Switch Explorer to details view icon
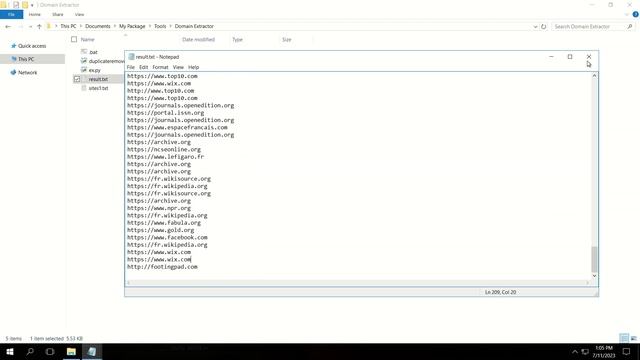This screenshot has width=640, height=360. (624, 338)
